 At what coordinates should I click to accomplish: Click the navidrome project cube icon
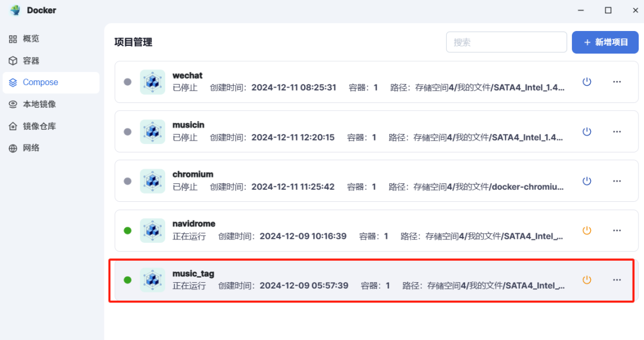point(153,230)
